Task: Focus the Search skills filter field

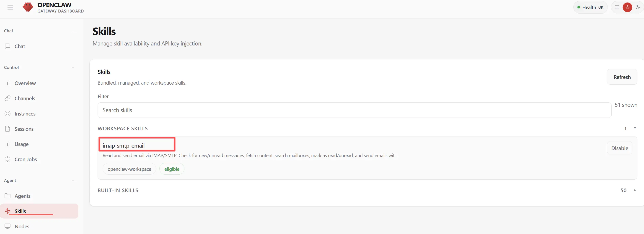Action: [x=354, y=110]
